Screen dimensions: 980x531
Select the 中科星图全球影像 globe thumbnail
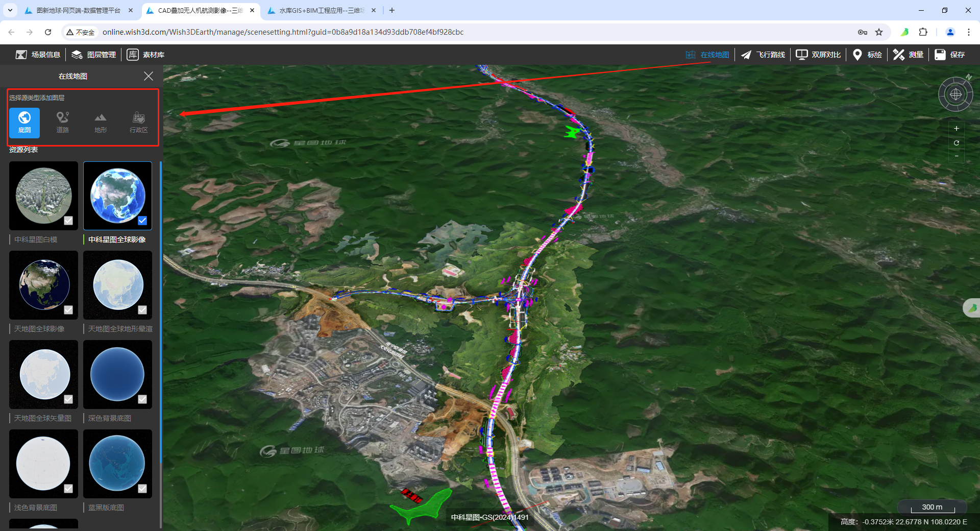pos(117,196)
